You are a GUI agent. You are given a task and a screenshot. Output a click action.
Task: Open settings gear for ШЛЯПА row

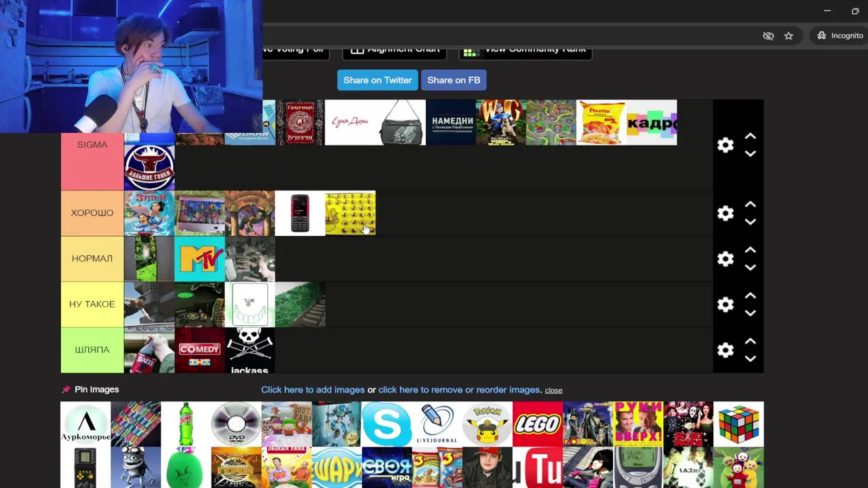726,350
